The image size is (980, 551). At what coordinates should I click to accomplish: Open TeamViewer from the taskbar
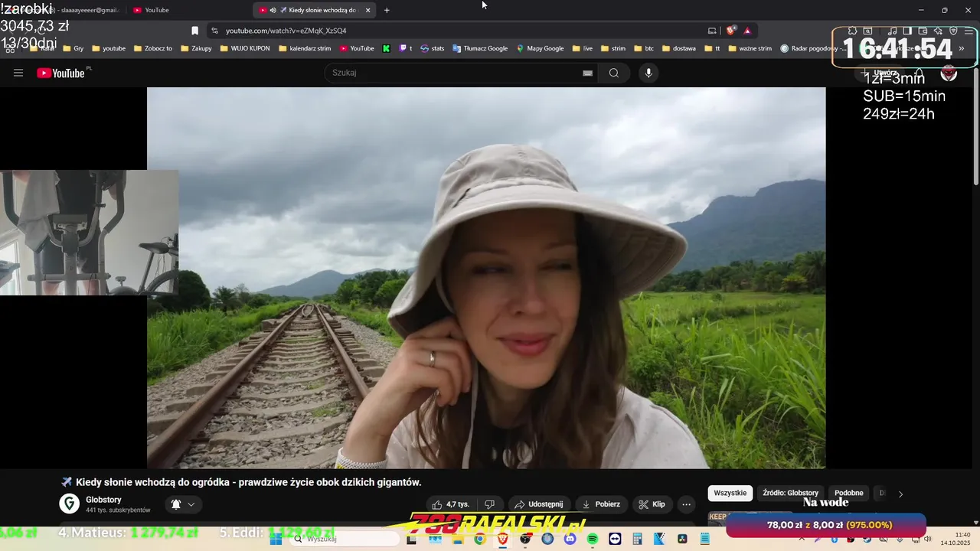pos(615,539)
